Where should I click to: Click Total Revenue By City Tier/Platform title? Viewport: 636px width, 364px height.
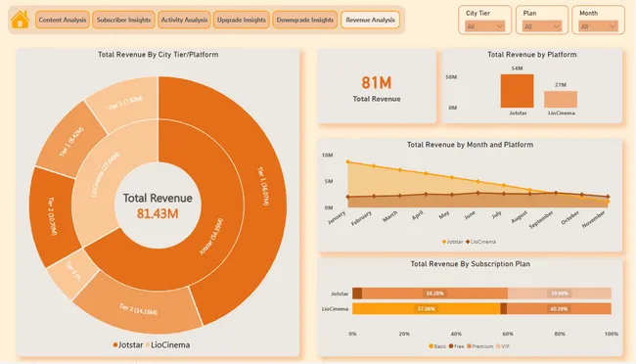click(159, 55)
